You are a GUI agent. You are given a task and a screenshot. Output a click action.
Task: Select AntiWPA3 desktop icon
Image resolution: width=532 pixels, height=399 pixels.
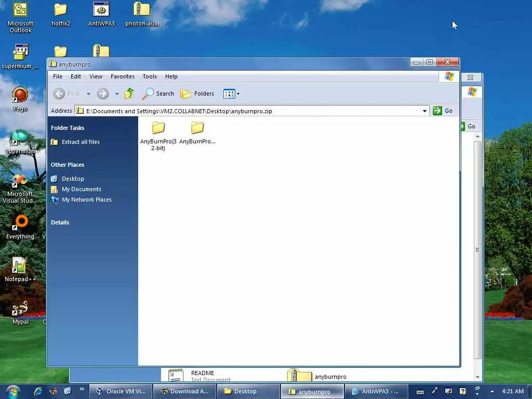[x=101, y=14]
